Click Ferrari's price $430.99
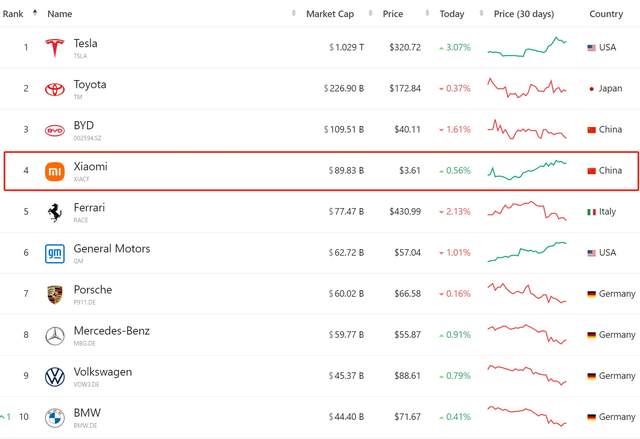Screen dimensions: 640x439 (x=405, y=212)
